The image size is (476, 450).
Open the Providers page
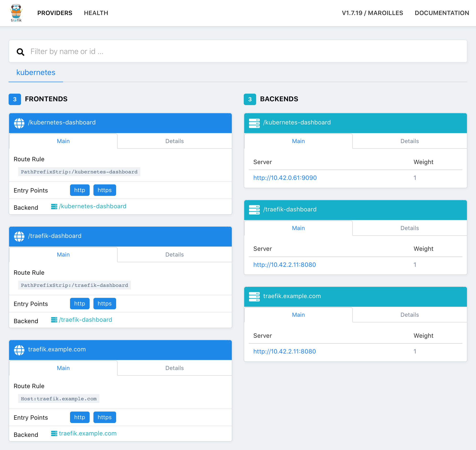coord(55,13)
